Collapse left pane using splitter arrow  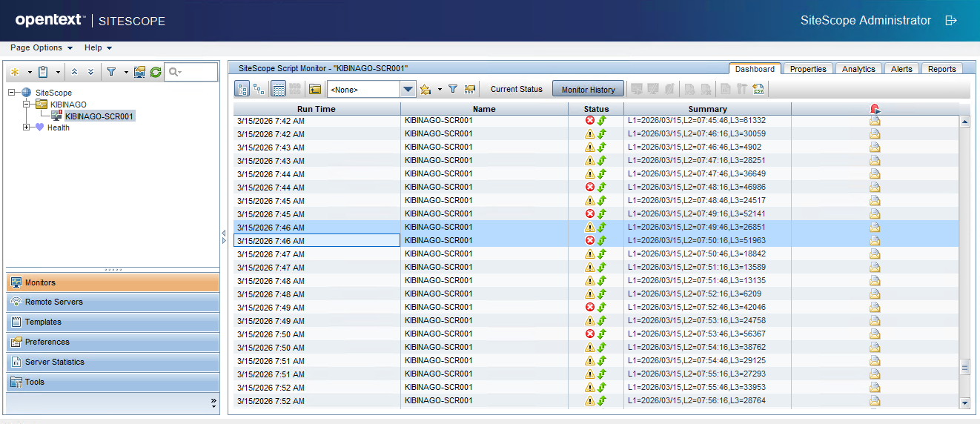coord(224,233)
